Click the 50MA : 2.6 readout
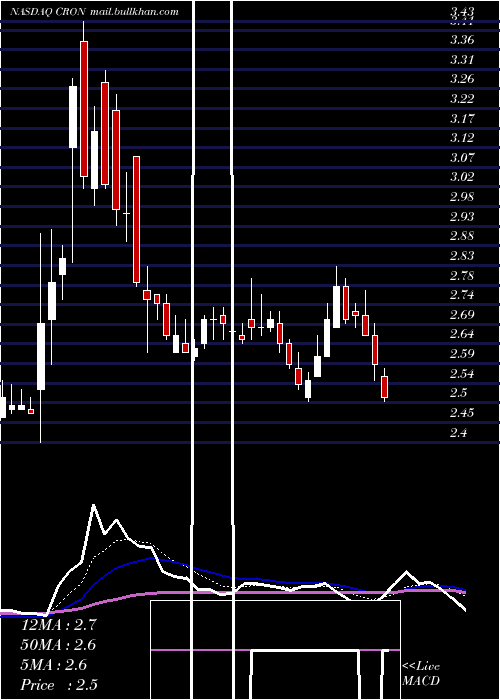Image resolution: width=500 pixels, height=700 pixels. (x=58, y=645)
